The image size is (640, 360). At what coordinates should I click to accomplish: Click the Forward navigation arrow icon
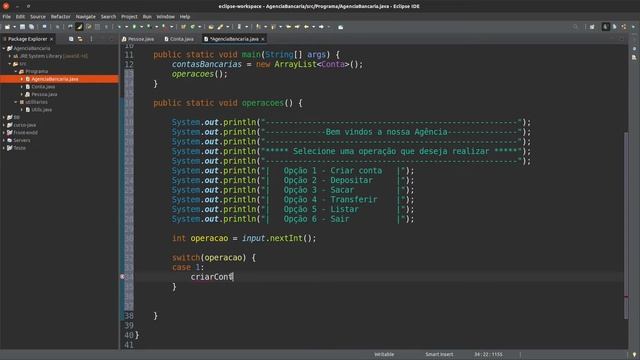tap(322, 27)
